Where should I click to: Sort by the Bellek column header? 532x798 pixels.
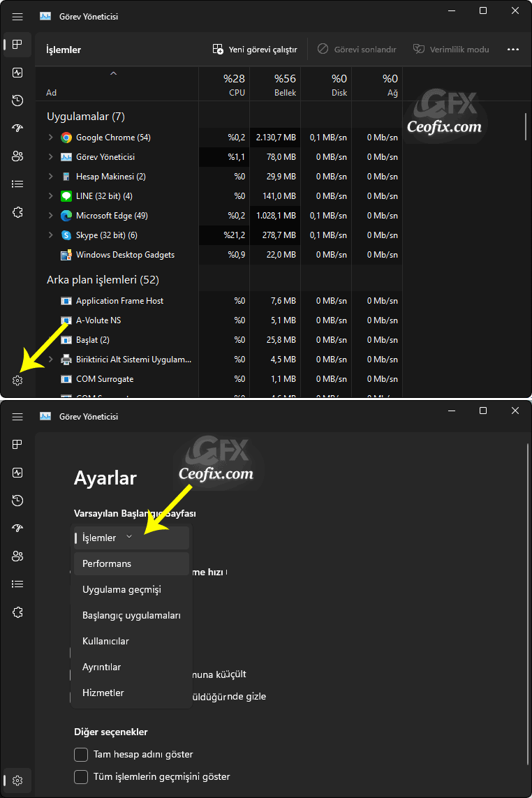pyautogui.click(x=275, y=84)
